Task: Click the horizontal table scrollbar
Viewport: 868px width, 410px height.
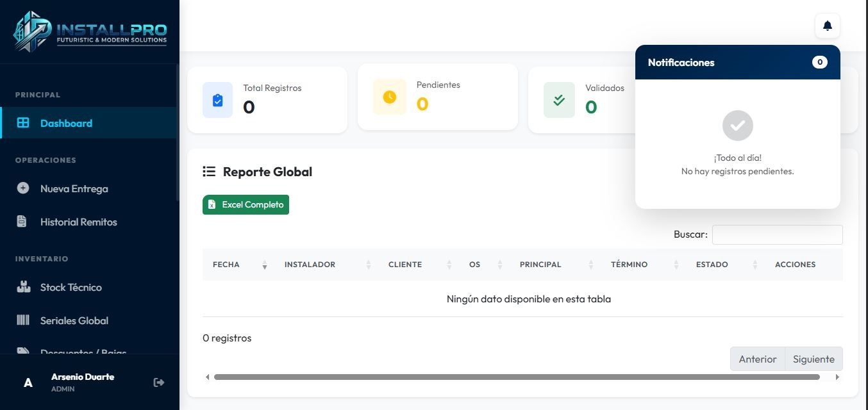Action: click(517, 377)
